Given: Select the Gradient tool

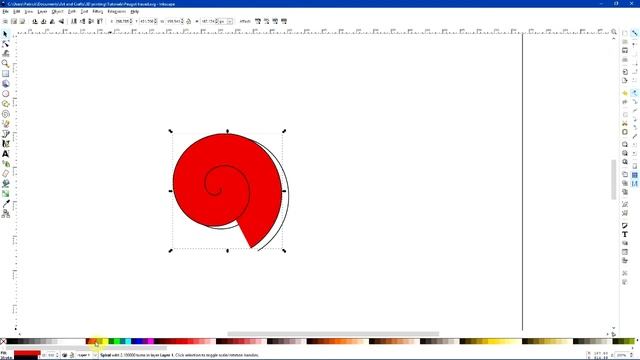Looking at the screenshot, I should (5, 194).
